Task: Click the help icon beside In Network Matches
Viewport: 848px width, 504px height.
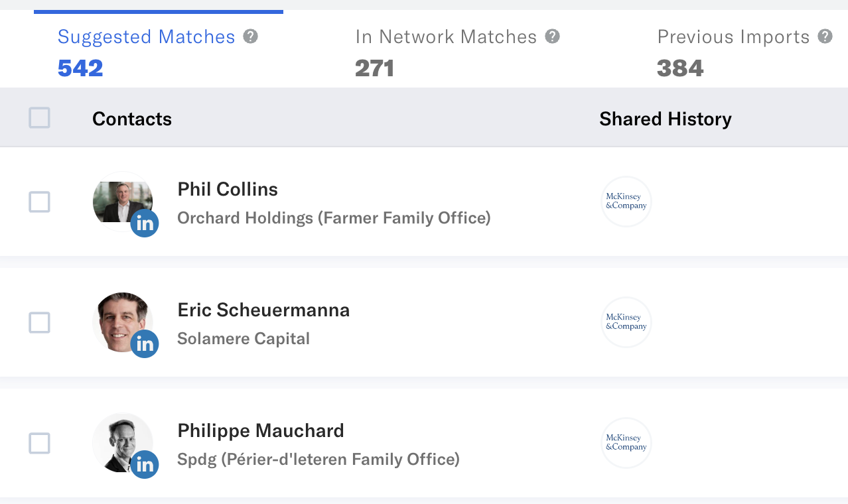Action: (x=552, y=36)
